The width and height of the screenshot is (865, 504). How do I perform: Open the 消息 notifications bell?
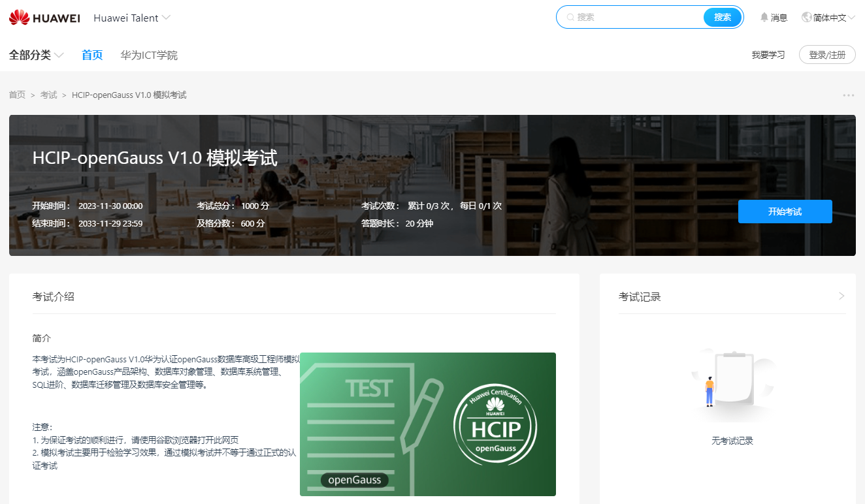pos(774,18)
